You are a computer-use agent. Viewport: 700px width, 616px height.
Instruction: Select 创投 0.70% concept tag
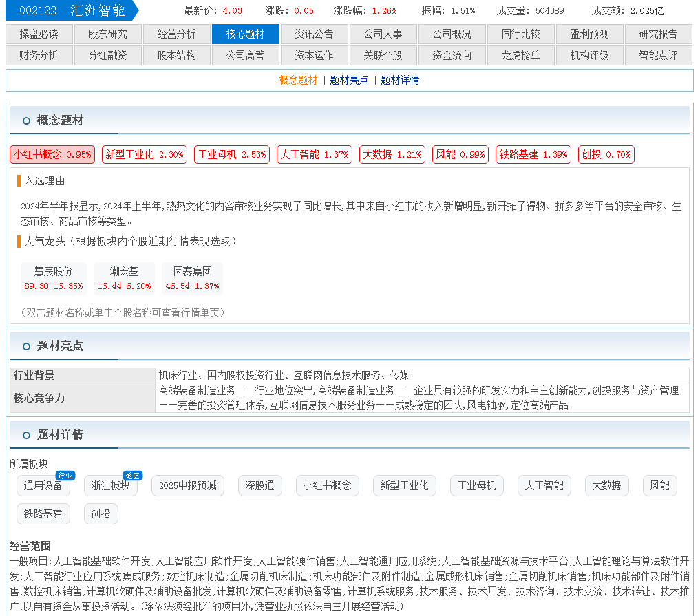606,155
